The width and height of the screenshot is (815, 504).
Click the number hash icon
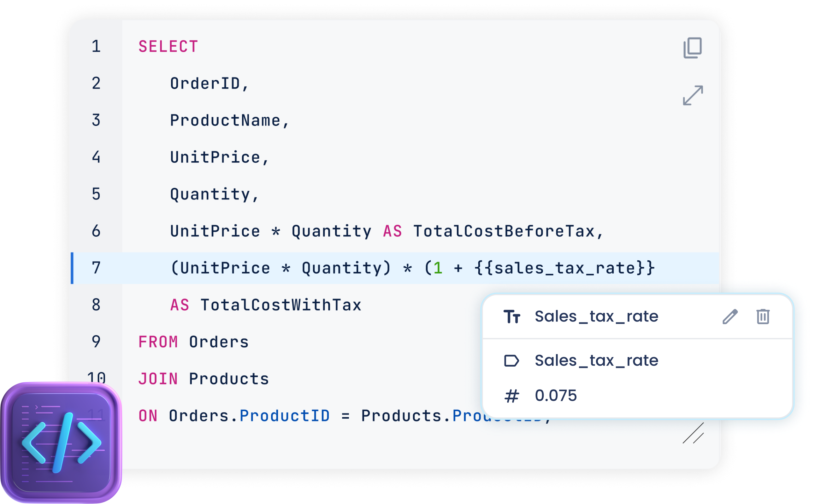pos(511,396)
